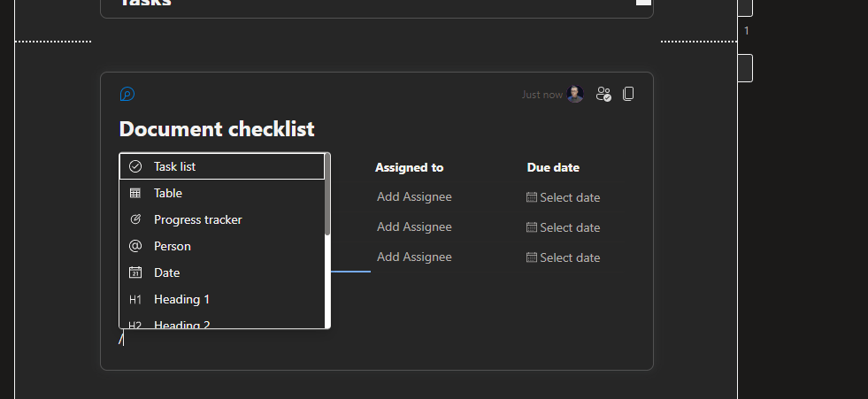Open the shared locations people icon

coord(603,94)
